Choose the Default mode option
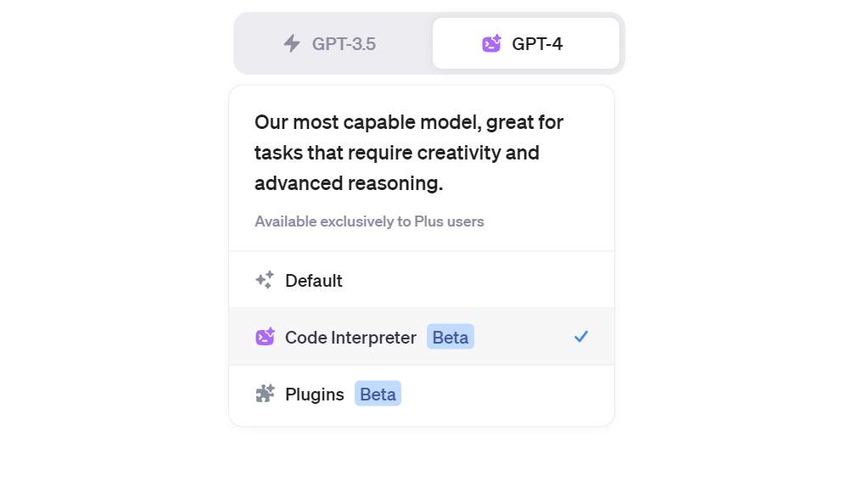 [422, 280]
